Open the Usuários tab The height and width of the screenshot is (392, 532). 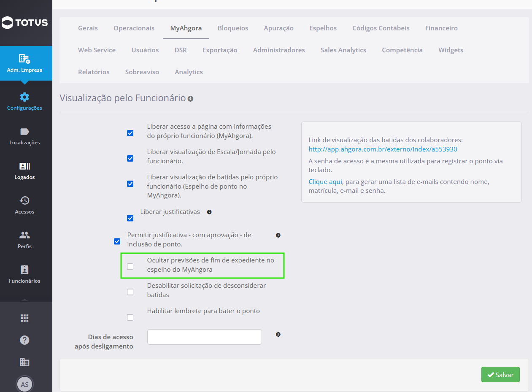(x=145, y=50)
